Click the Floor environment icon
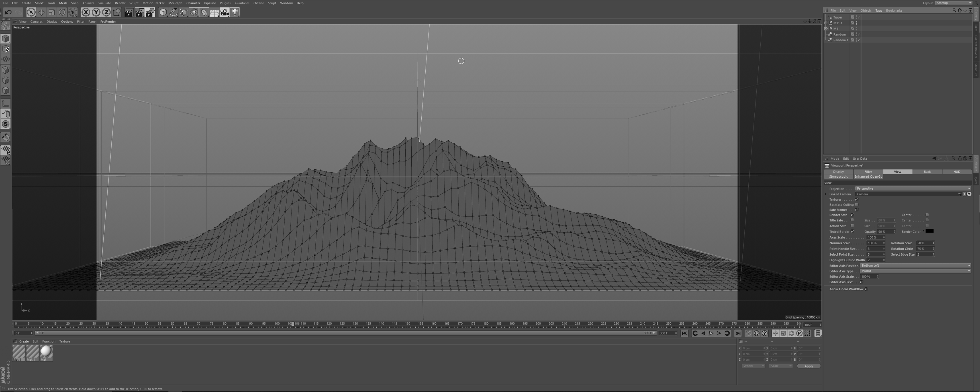Screen dimensions: 980x392 click(214, 12)
